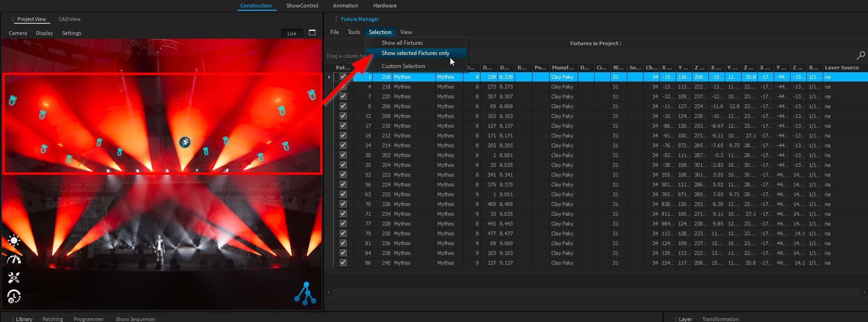This screenshot has width=868, height=322.
Task: Toggle the checkbox in the fixture 206 row
Action: [343, 106]
